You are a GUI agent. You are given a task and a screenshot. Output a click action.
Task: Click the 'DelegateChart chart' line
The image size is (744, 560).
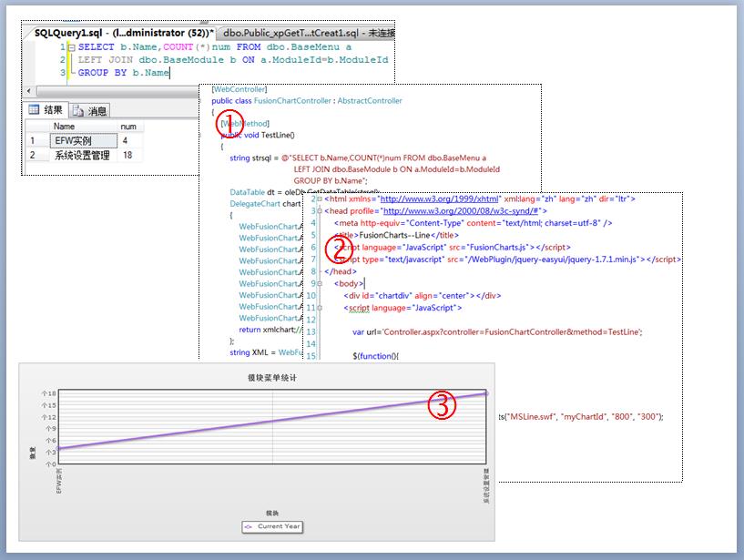[266, 204]
